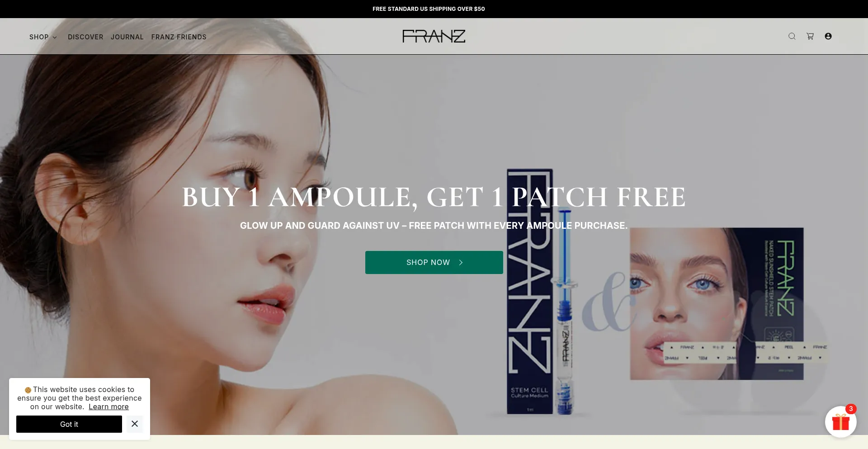Follow the Learn more cookie link
Image resolution: width=868 pixels, height=449 pixels.
pyautogui.click(x=108, y=406)
